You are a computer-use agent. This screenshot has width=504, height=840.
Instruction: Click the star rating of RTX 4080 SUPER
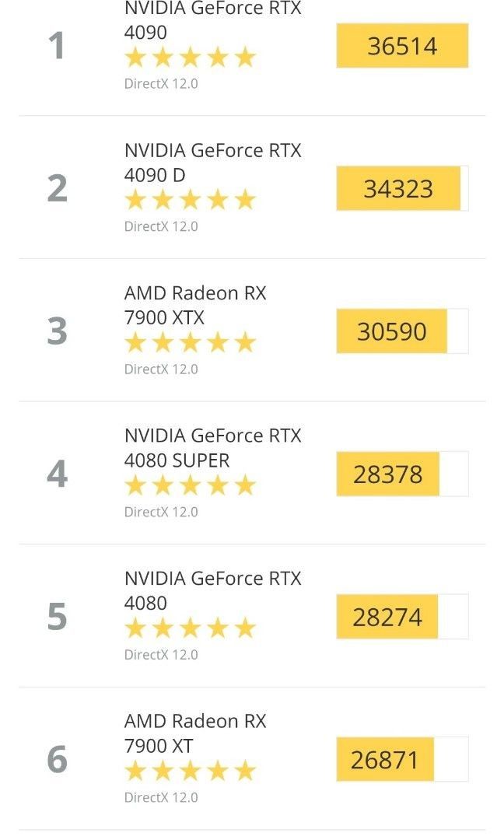pos(189,485)
